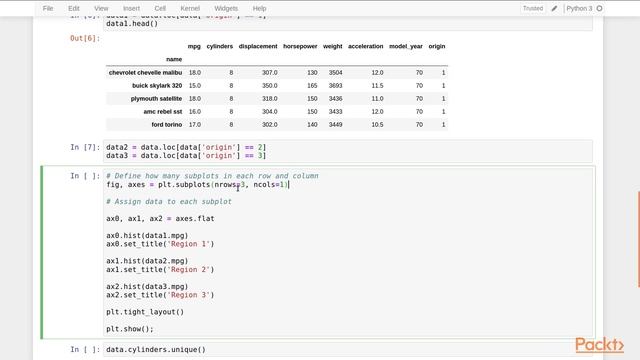Viewport: 640px width, 360px height.
Task: Select the ford torino row label
Action: [x=167, y=124]
